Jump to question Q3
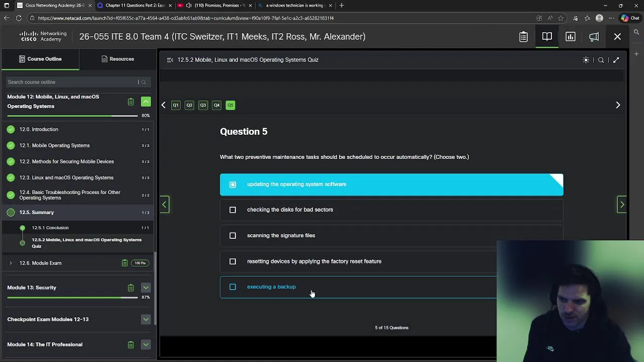This screenshot has height=362, width=644. coord(203,105)
